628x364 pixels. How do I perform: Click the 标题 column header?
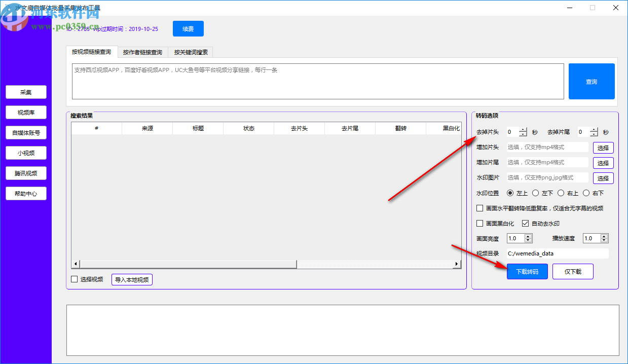198,128
